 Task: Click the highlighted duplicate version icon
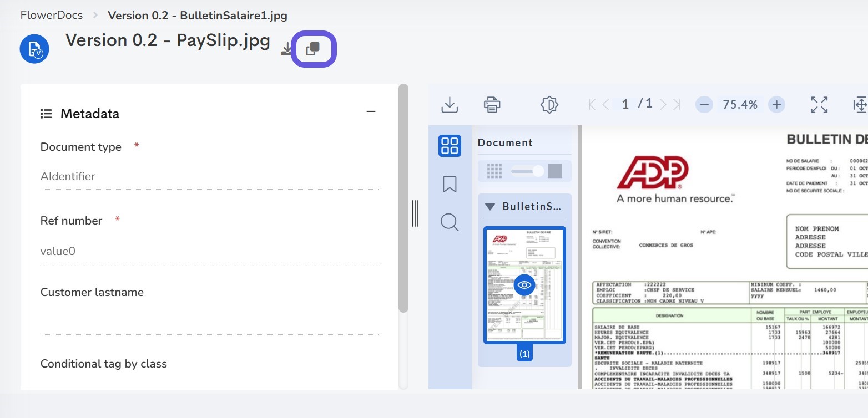pos(314,49)
